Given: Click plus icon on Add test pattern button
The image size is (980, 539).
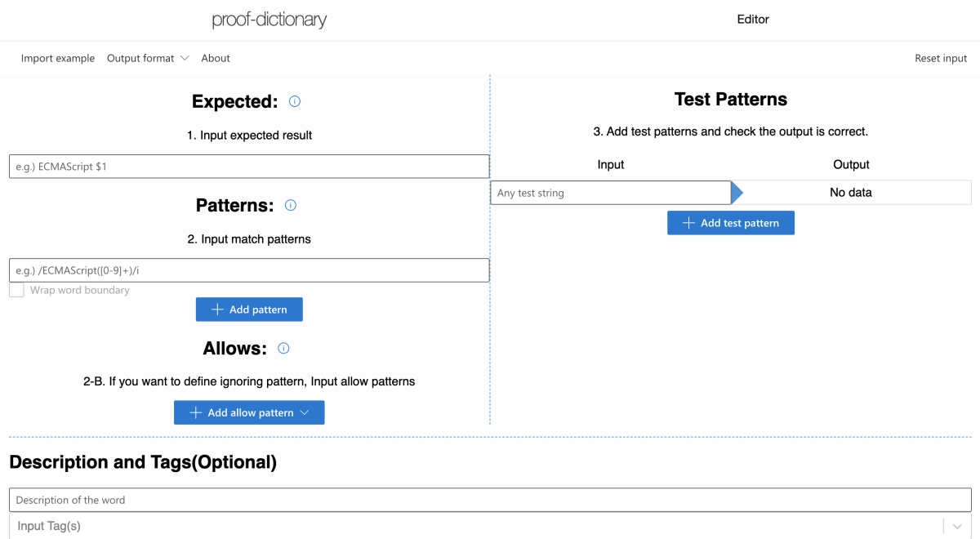Looking at the screenshot, I should [x=688, y=223].
